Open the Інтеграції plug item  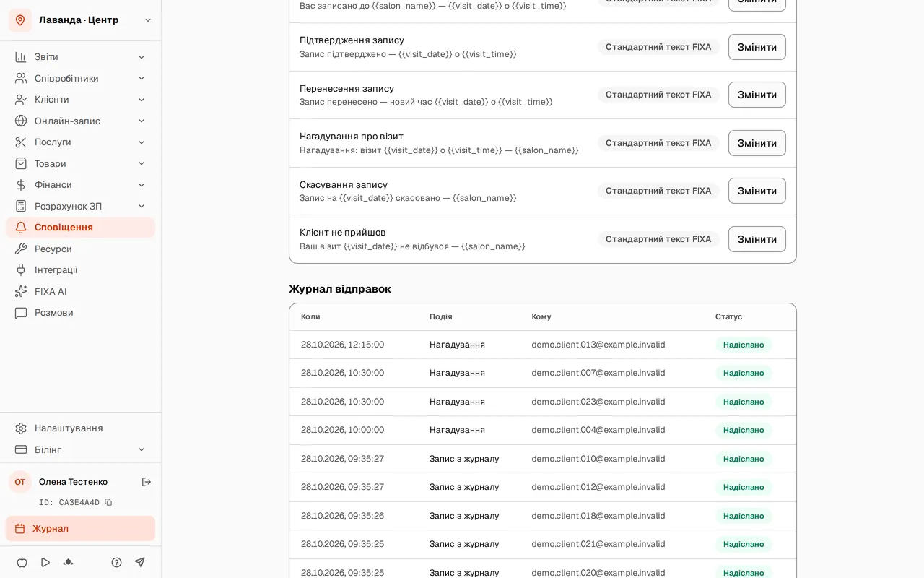[x=80, y=269]
